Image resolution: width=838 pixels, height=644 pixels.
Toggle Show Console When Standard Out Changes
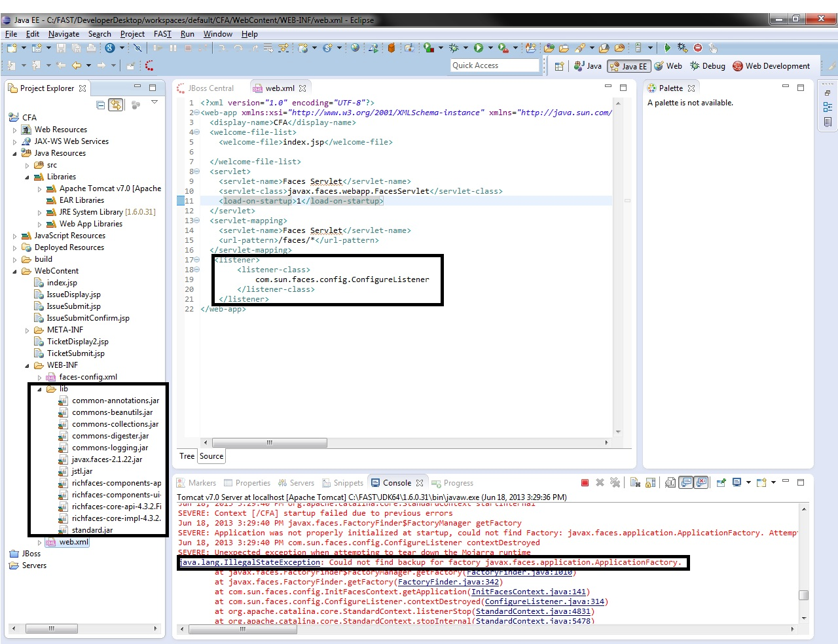pyautogui.click(x=685, y=483)
